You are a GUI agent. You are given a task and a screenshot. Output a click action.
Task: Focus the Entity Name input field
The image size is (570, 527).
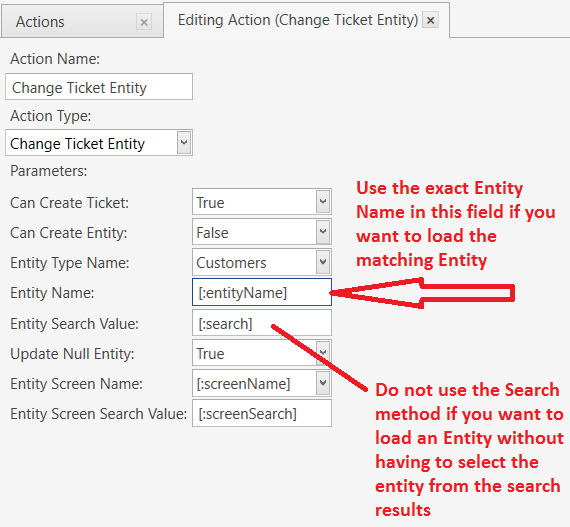pyautogui.click(x=262, y=292)
